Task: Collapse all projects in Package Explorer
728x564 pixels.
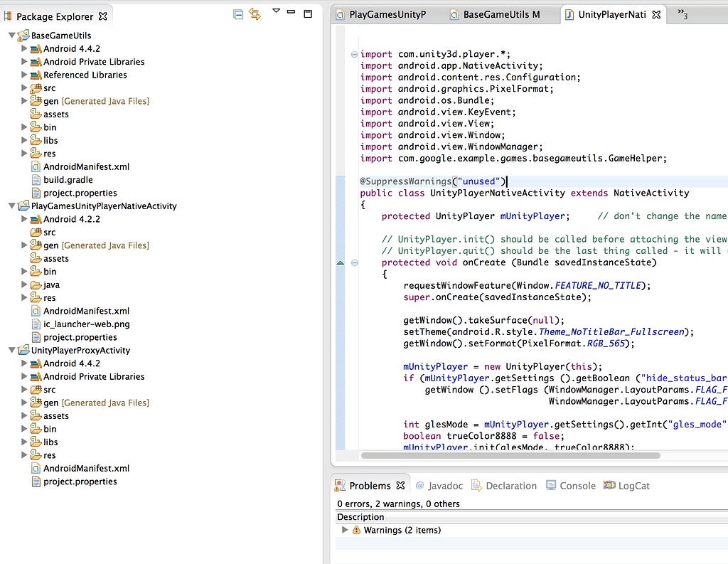Action: click(x=238, y=14)
